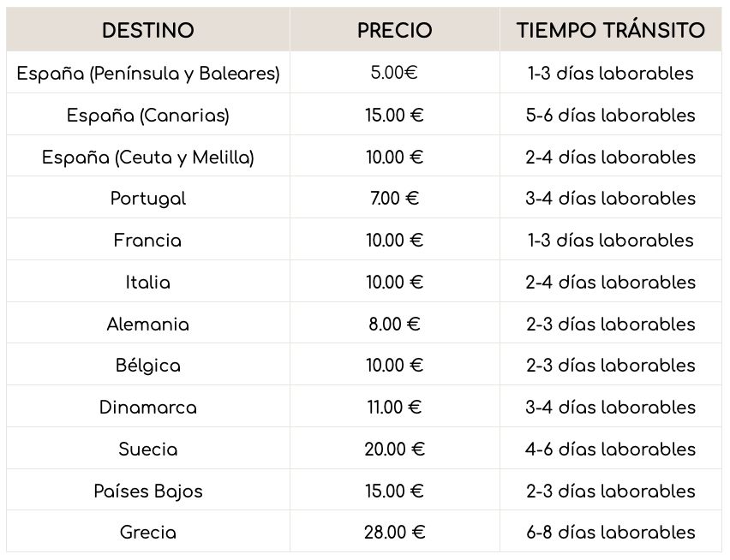Select España (Península y Baleares) cell
The image size is (730, 560).
click(x=148, y=74)
